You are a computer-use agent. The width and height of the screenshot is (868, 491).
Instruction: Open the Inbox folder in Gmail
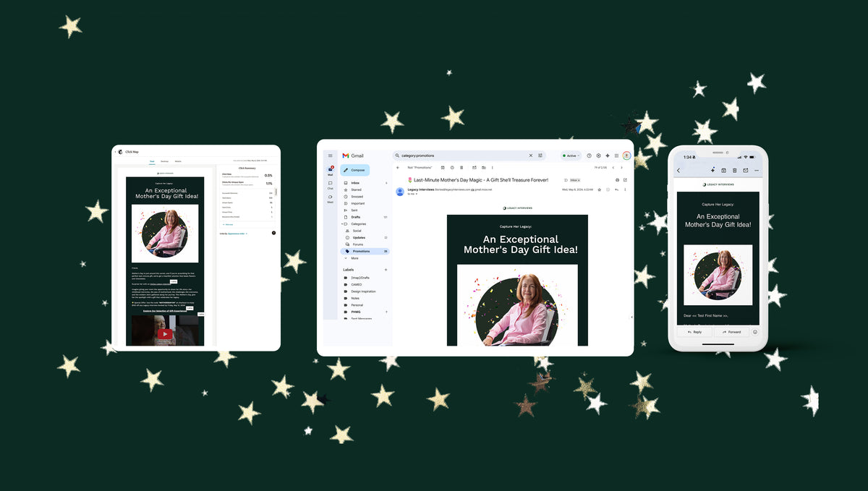[x=355, y=183]
